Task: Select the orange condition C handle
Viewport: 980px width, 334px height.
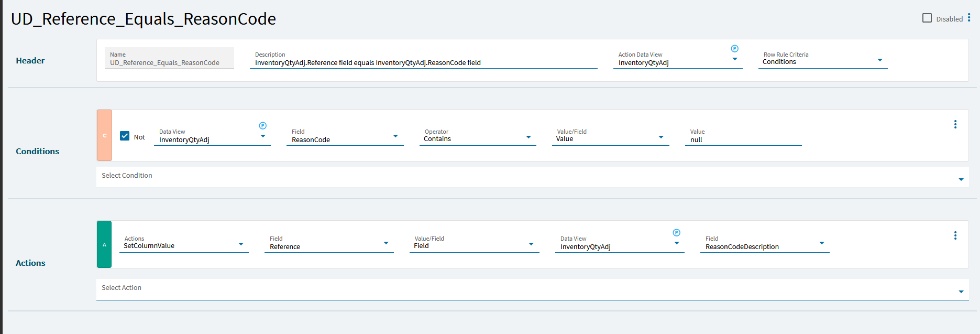Action: [104, 135]
